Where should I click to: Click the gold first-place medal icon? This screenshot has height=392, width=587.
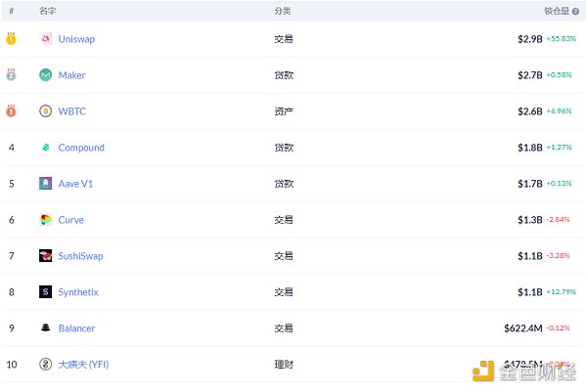point(11,39)
